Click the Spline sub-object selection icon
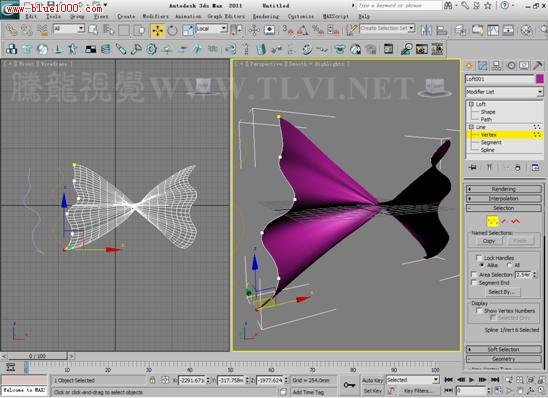Viewport: 548px width, 398px height. coord(515,221)
